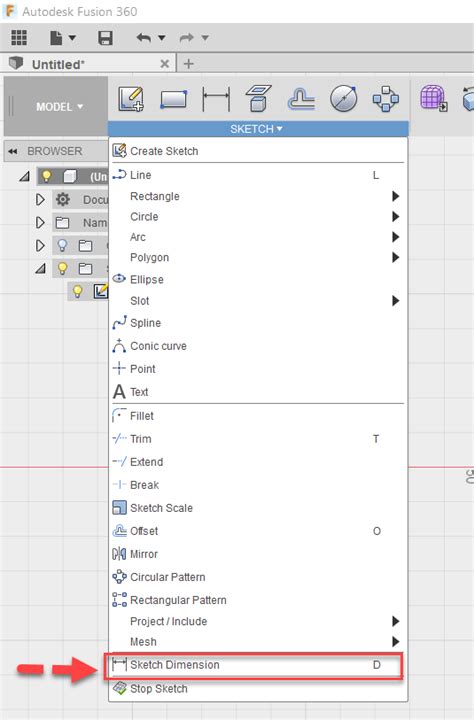
Task: Click the save disk icon
Action: click(106, 38)
